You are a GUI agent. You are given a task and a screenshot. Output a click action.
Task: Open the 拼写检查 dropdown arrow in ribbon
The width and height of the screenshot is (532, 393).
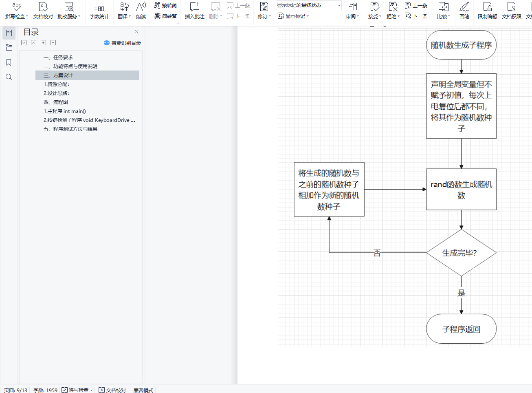tap(27, 17)
